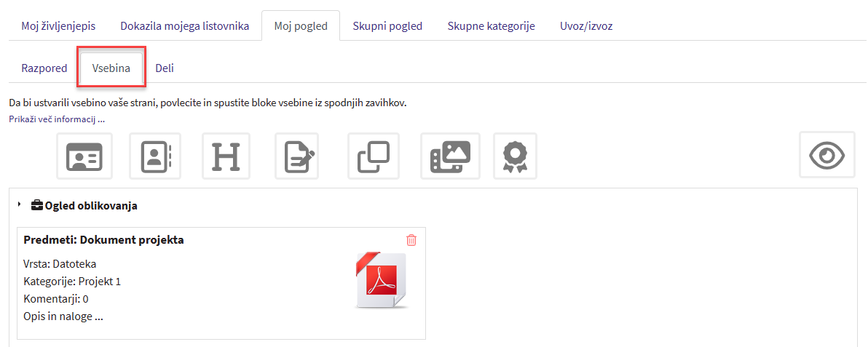Click the Prikaži več informacij link

pyautogui.click(x=57, y=119)
